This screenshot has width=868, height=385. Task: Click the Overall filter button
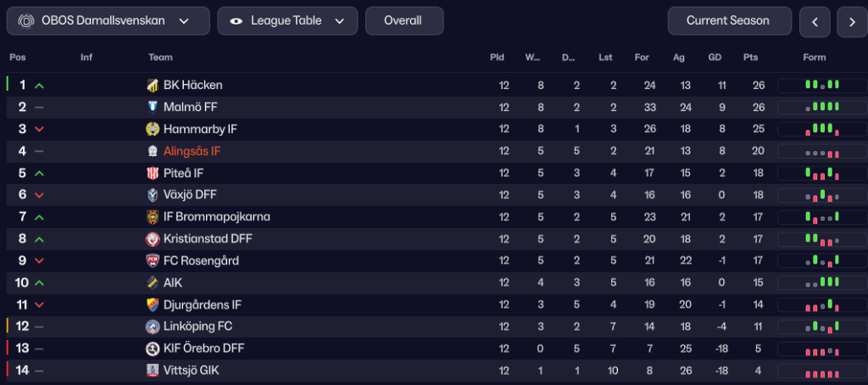tap(403, 20)
